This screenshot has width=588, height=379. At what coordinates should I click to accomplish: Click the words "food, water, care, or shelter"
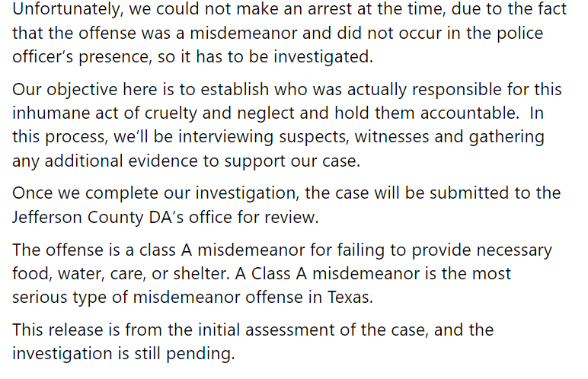click(121, 274)
